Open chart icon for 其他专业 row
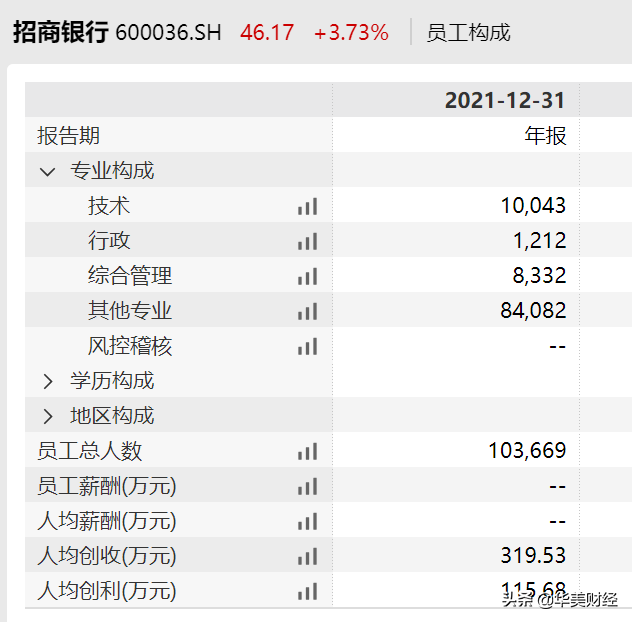Viewport: 632px width, 622px height. tap(308, 312)
